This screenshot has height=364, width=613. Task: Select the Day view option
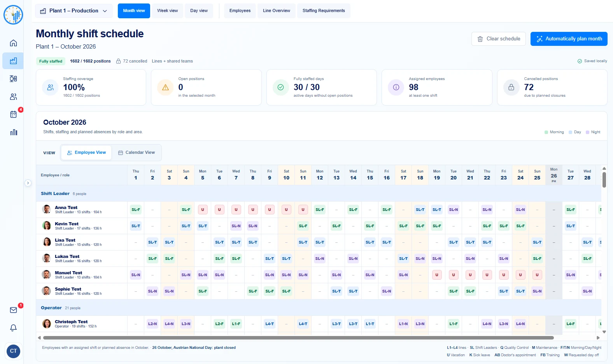[x=199, y=11]
